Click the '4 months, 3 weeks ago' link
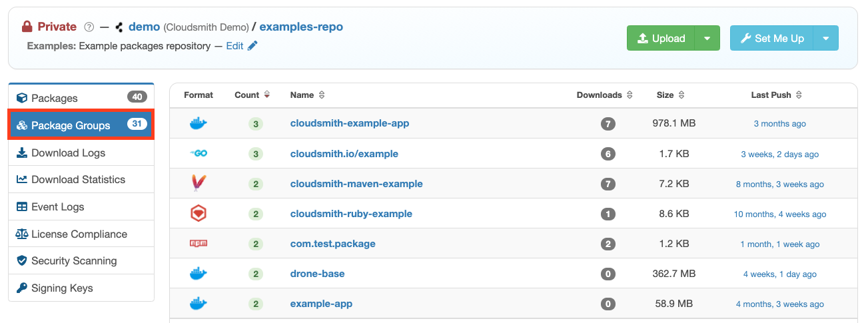The height and width of the screenshot is (323, 868). tap(779, 304)
